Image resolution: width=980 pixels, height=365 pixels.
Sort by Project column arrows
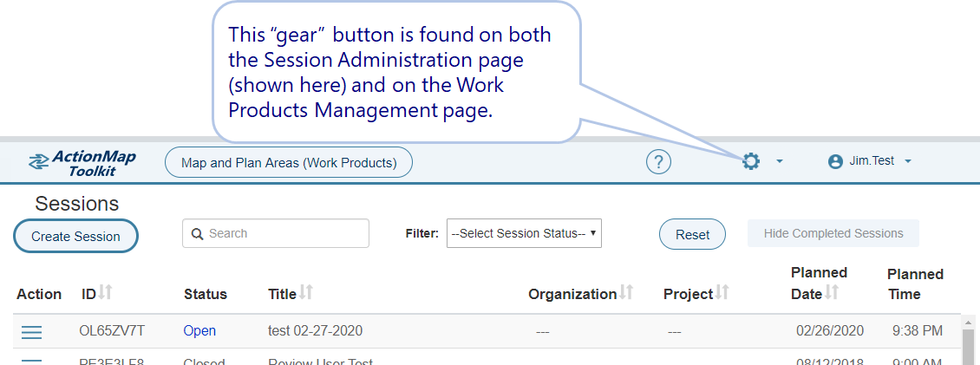click(722, 293)
